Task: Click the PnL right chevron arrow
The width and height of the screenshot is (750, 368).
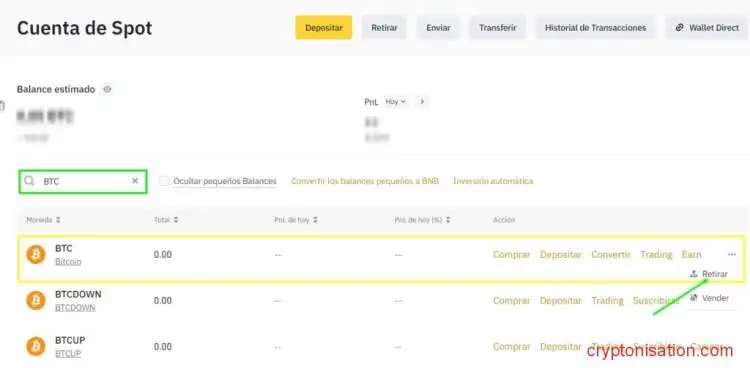Action: click(422, 102)
